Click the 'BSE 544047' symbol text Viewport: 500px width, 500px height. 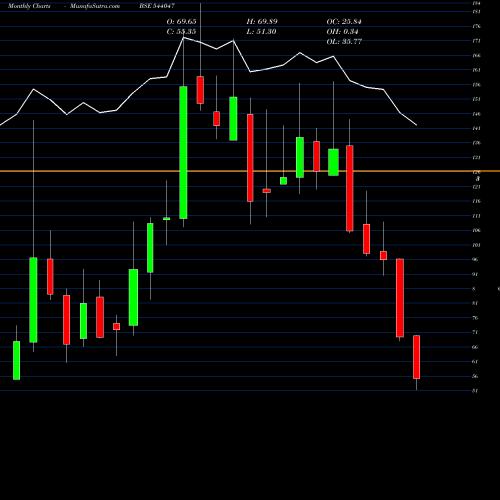[x=157, y=6]
